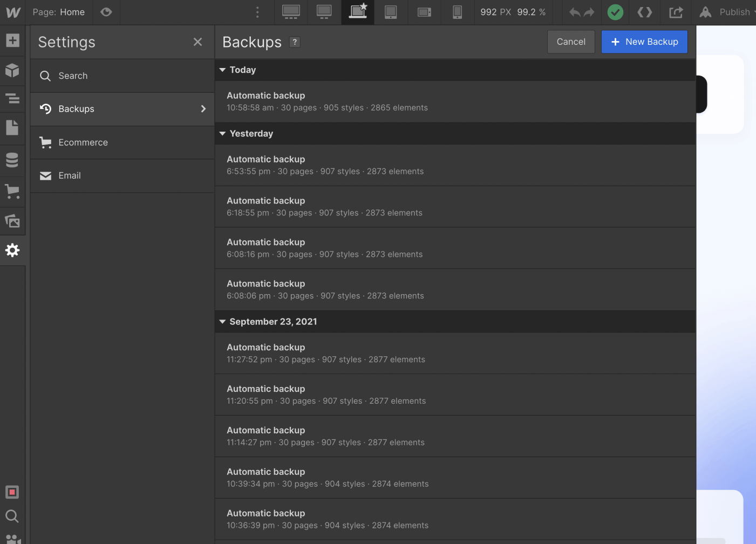
Task: Open the custom code export view
Action: click(x=644, y=12)
